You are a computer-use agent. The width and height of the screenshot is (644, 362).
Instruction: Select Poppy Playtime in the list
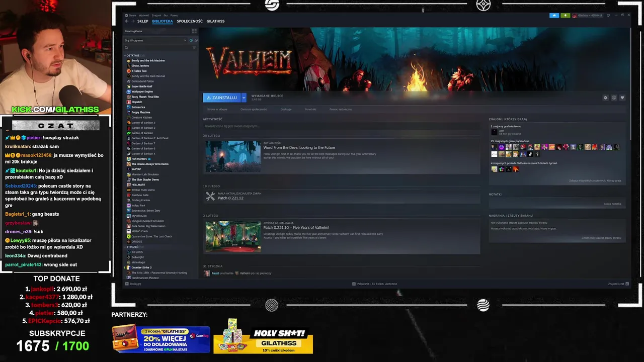tap(141, 112)
